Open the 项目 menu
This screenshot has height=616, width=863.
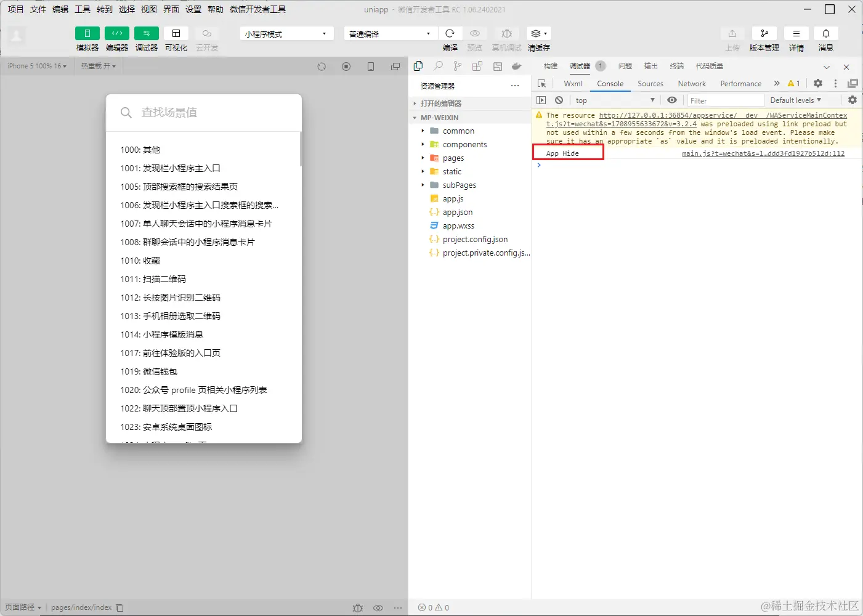pos(15,9)
